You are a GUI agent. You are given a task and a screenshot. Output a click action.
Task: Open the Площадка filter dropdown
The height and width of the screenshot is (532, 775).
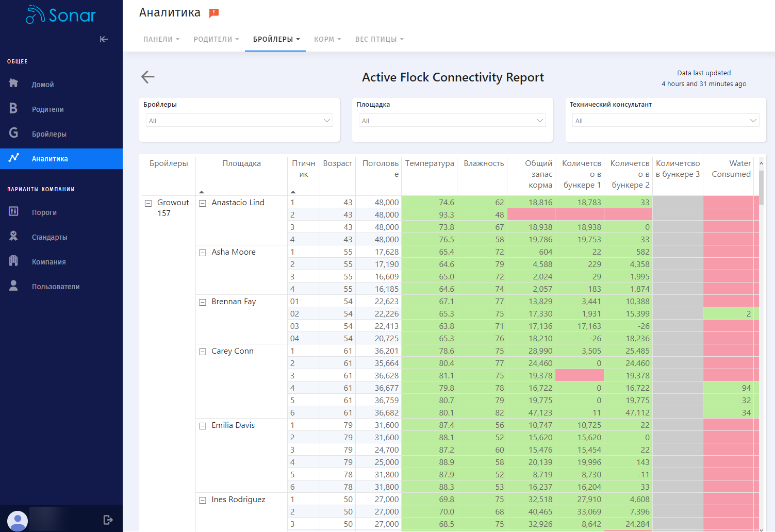coord(452,121)
